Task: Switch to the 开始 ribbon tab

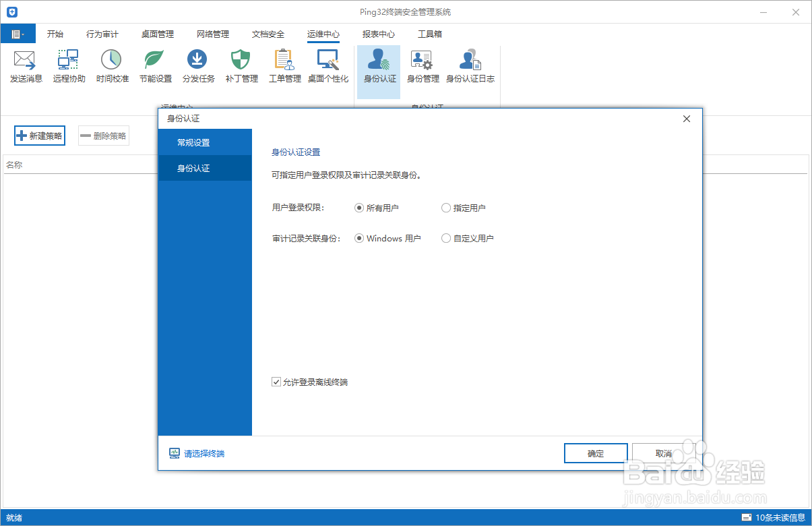Action: coord(55,34)
